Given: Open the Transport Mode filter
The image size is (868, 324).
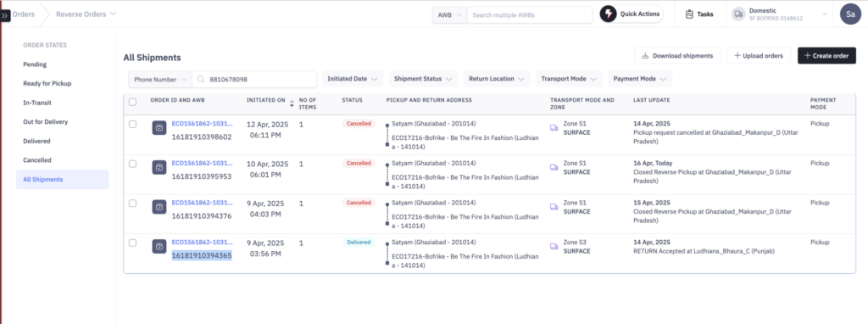Looking at the screenshot, I should tap(569, 79).
